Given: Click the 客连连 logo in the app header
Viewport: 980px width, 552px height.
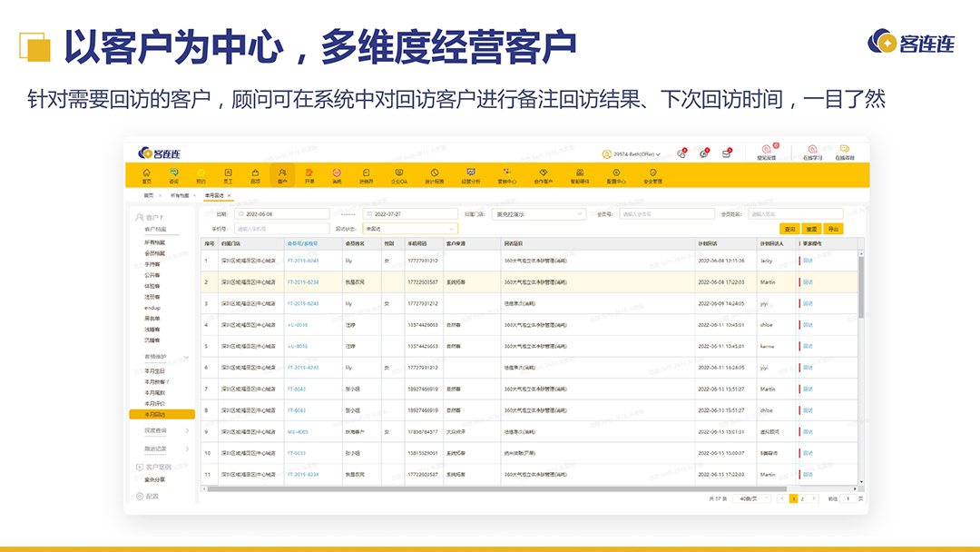Looking at the screenshot, I should [160, 153].
